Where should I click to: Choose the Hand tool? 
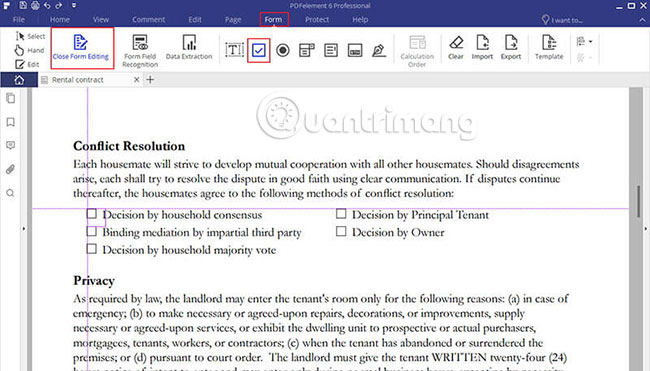pos(30,50)
